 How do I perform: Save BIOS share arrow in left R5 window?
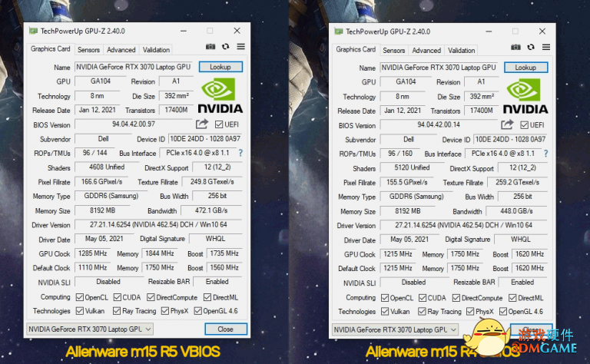pos(202,124)
